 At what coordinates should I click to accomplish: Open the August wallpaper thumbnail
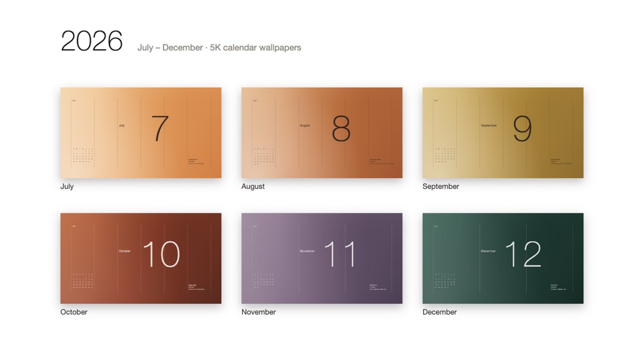point(322,133)
